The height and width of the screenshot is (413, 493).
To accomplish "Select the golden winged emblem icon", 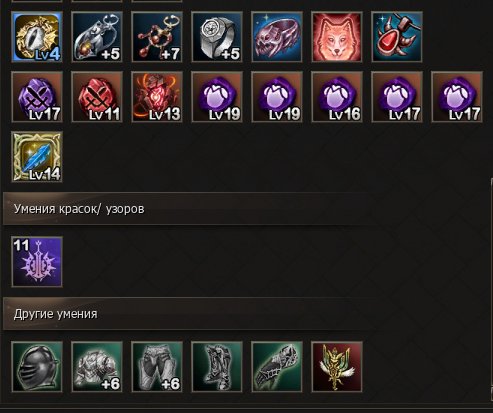I will (x=337, y=367).
